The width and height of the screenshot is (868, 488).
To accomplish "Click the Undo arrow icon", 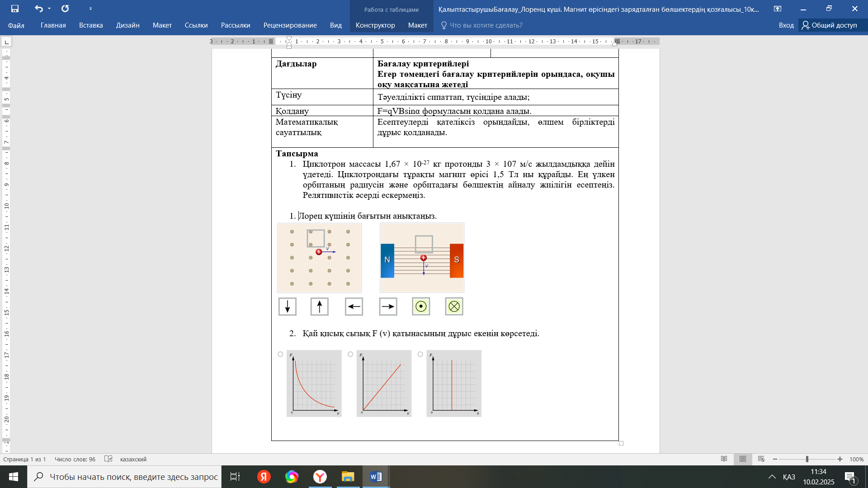I will click(x=39, y=9).
